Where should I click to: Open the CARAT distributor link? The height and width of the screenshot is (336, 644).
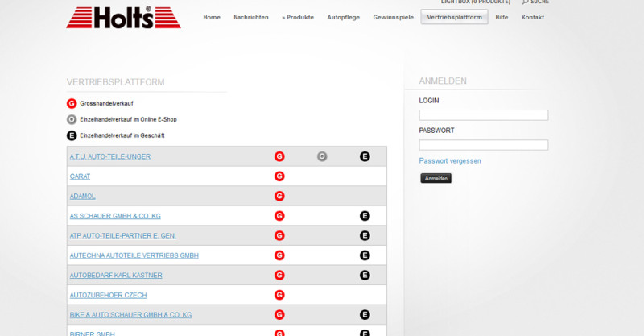80,176
